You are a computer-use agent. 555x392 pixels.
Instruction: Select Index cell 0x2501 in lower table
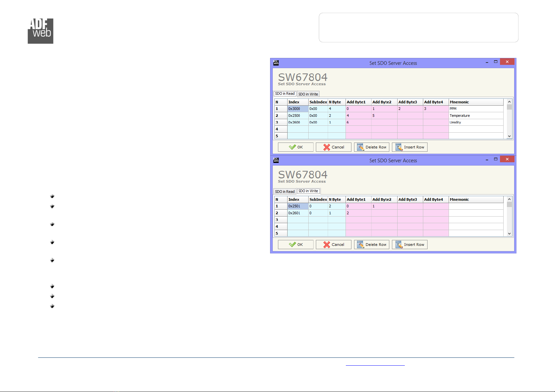(x=298, y=206)
